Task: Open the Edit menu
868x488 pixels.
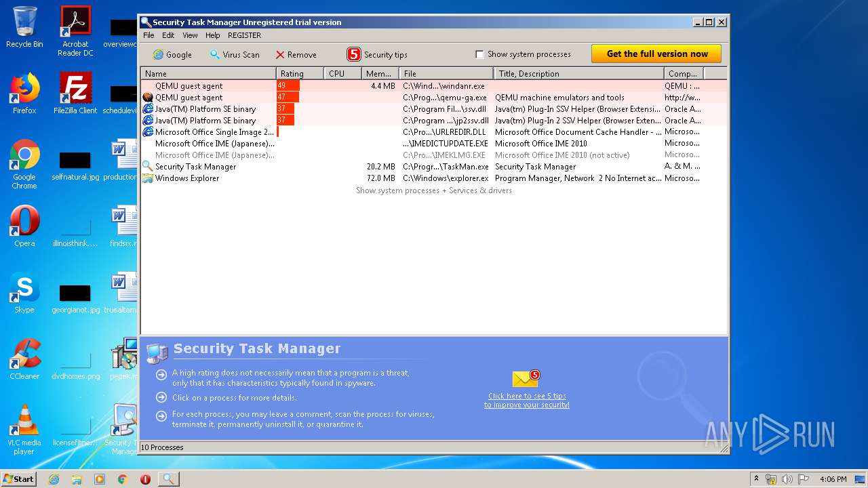Action: click(168, 35)
